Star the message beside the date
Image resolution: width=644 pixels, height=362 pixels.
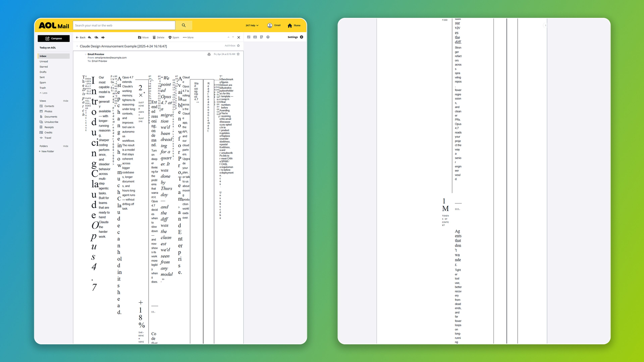[238, 54]
